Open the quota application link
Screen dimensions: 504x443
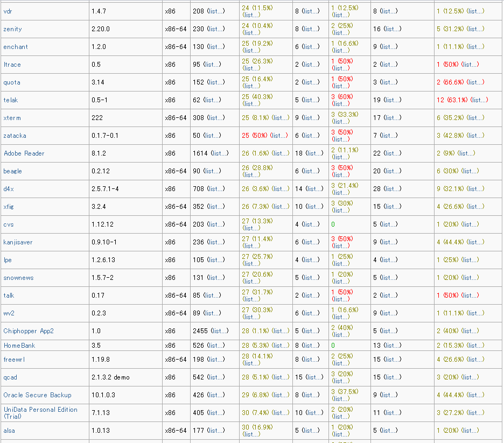pyautogui.click(x=12, y=82)
